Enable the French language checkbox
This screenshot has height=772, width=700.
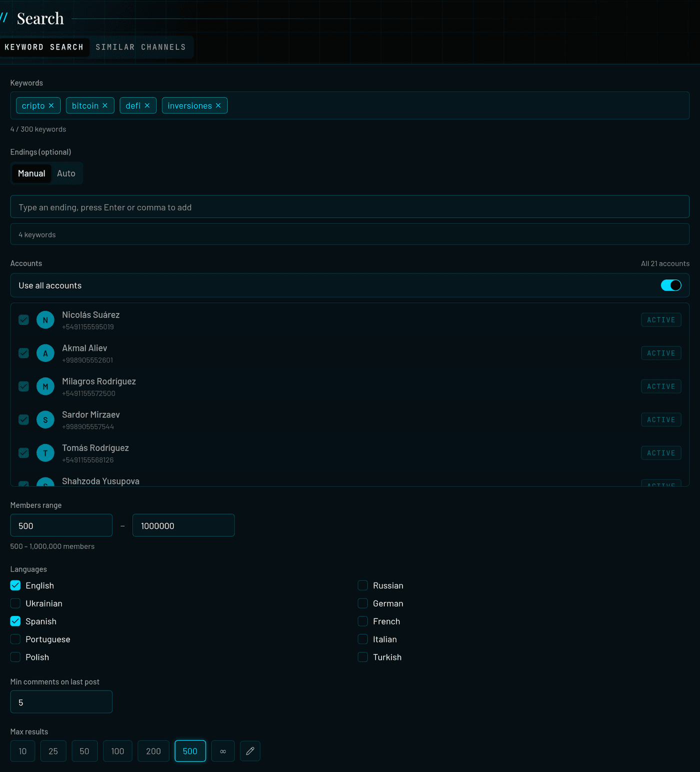[x=363, y=621]
